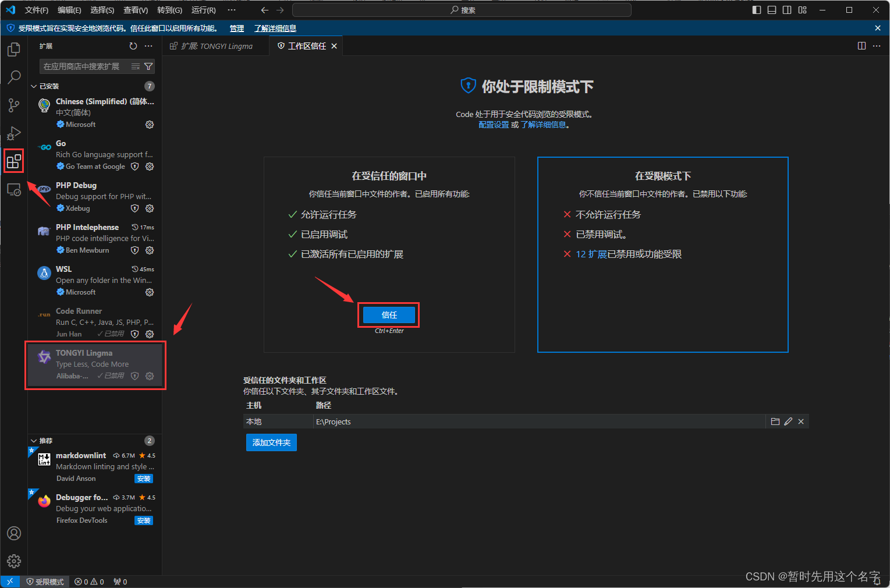This screenshot has width=890, height=588.
Task: Open gear menu for PHP Intelephense extension
Action: [150, 250]
